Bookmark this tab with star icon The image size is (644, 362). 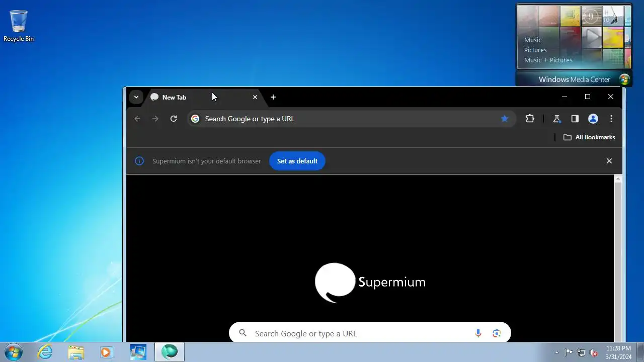[505, 119]
